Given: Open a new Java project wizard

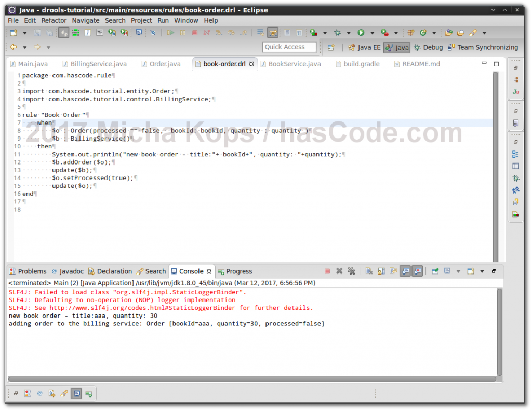Looking at the screenshot, I should [12, 32].
